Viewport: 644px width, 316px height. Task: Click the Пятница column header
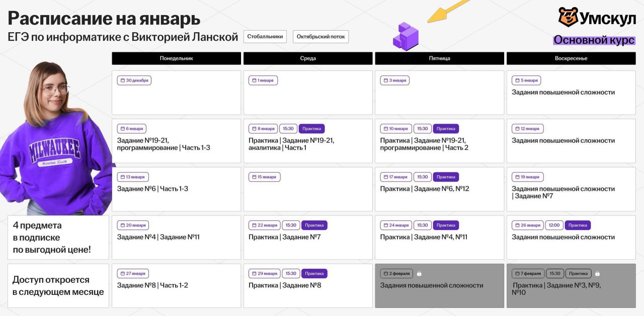[439, 58]
